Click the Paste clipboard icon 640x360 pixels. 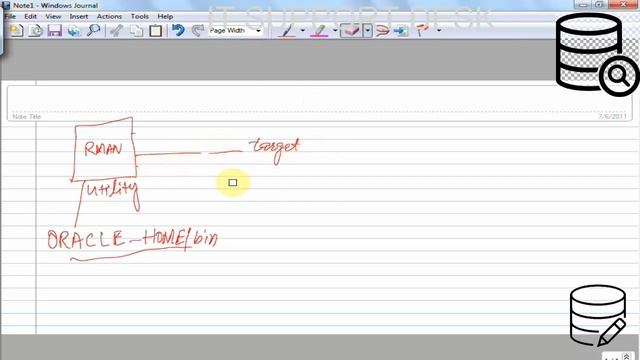coord(156,31)
